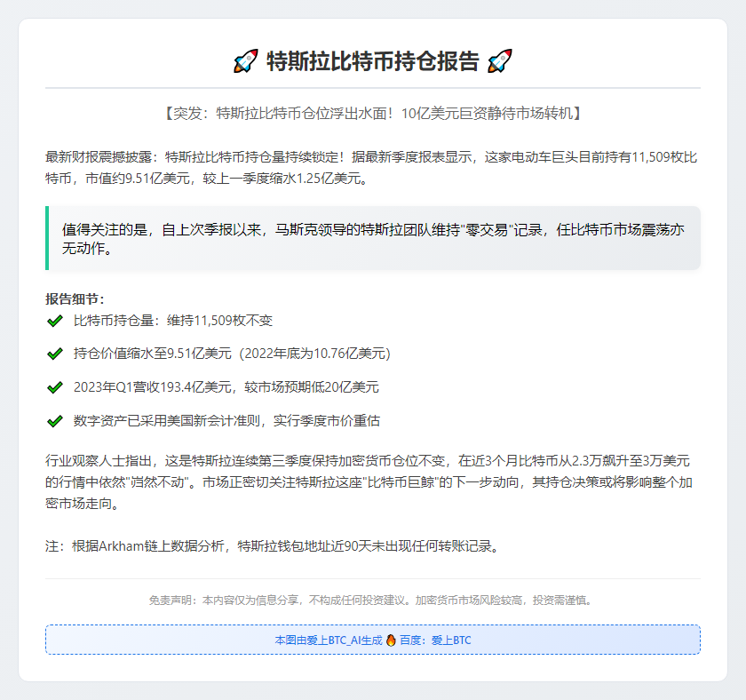Click the subtitle 【突发:特斯拉比特币仓位浮出水面
This screenshot has height=700, width=746.
pos(372,113)
